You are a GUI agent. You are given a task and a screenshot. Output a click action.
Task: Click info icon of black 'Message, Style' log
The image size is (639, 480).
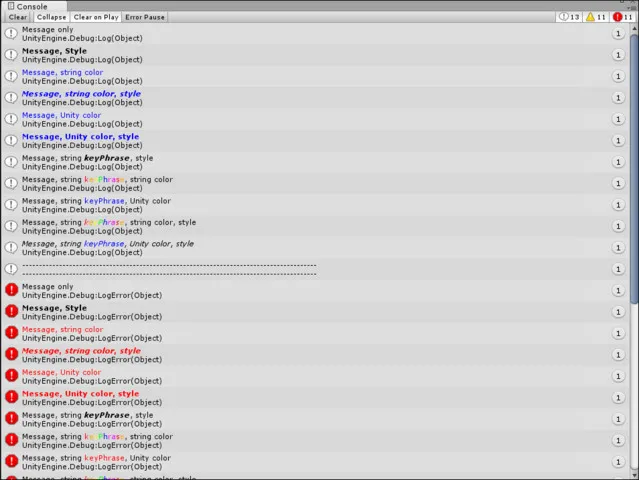[x=11, y=55]
